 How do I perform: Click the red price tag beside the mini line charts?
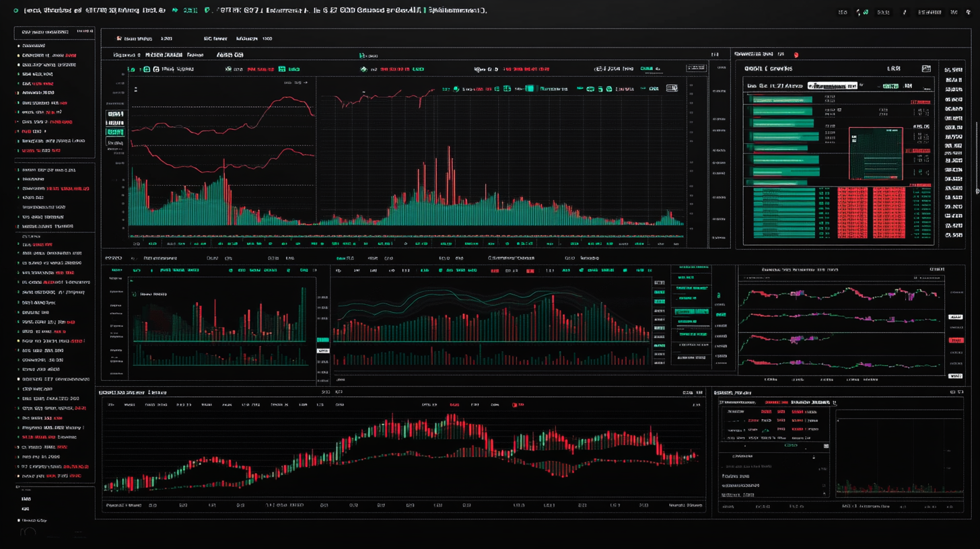(x=956, y=340)
